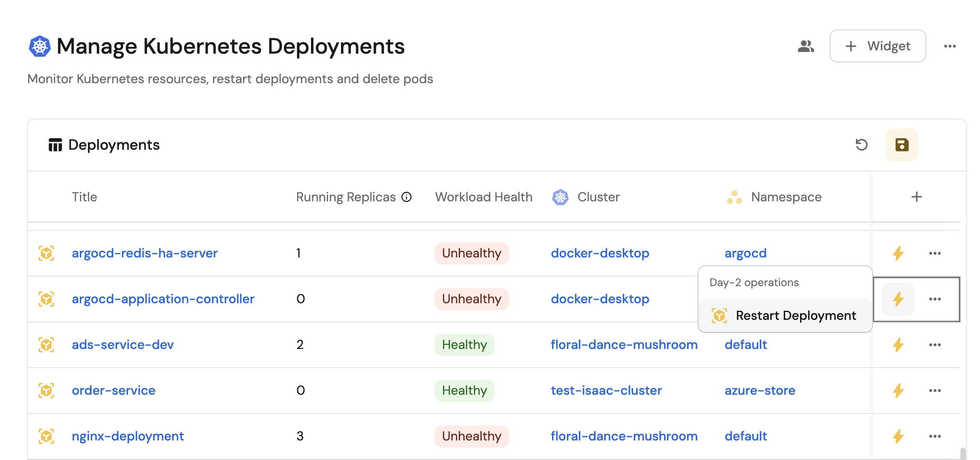Click the reset table view icon
Screen dimensions: 980x460
pos(861,145)
